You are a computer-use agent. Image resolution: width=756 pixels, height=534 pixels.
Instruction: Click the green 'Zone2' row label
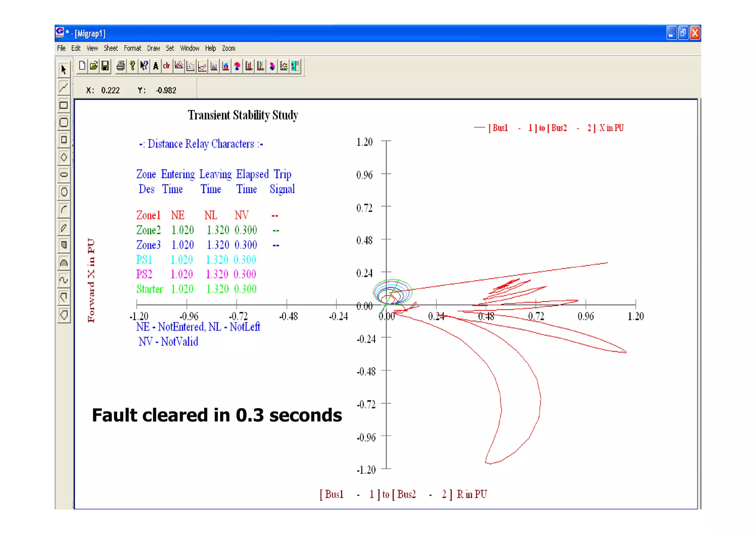(148, 230)
